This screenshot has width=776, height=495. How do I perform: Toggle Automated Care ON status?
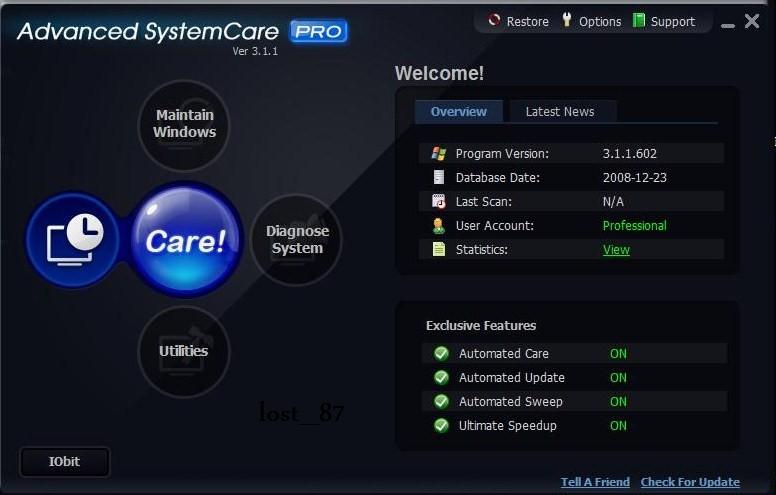(618, 354)
